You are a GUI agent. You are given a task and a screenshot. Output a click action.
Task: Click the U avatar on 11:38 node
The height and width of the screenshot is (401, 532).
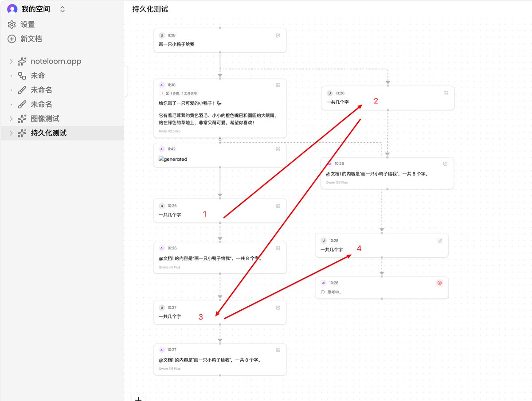(x=162, y=35)
